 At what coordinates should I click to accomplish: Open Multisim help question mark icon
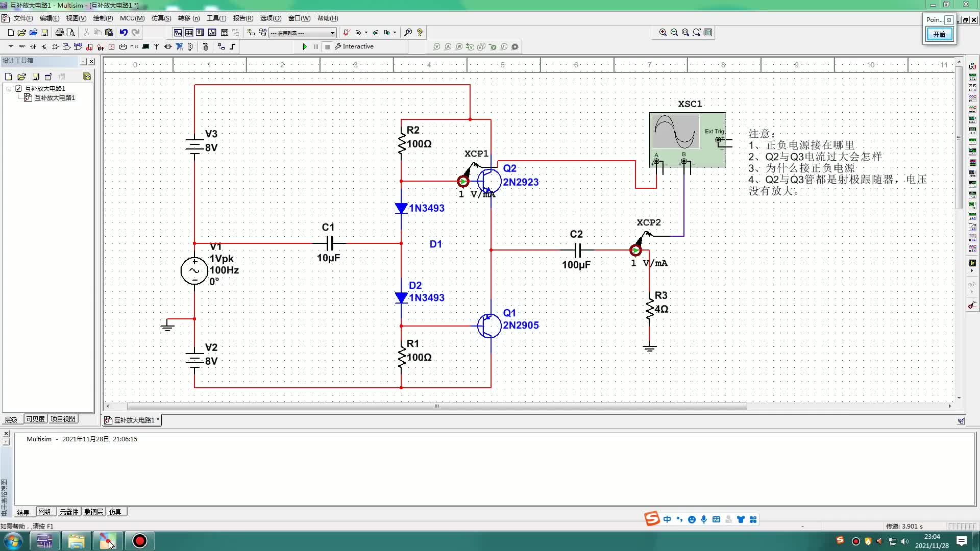tap(420, 32)
